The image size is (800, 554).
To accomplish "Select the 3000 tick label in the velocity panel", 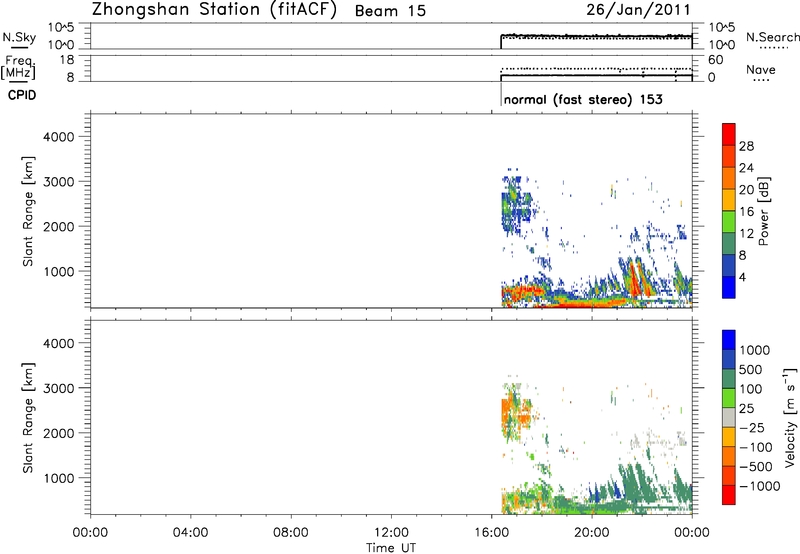I will (x=59, y=388).
